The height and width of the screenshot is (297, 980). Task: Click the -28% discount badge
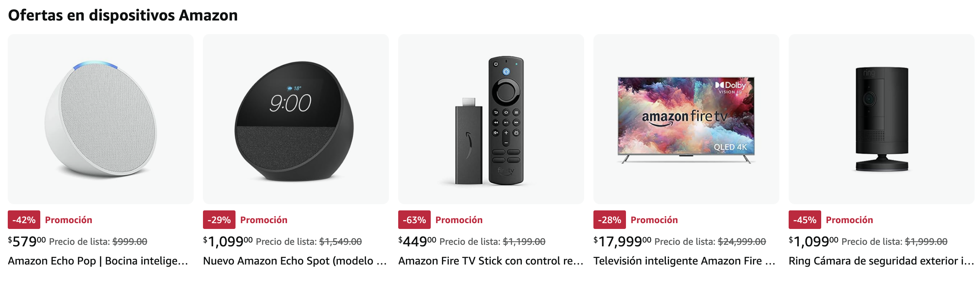point(610,220)
